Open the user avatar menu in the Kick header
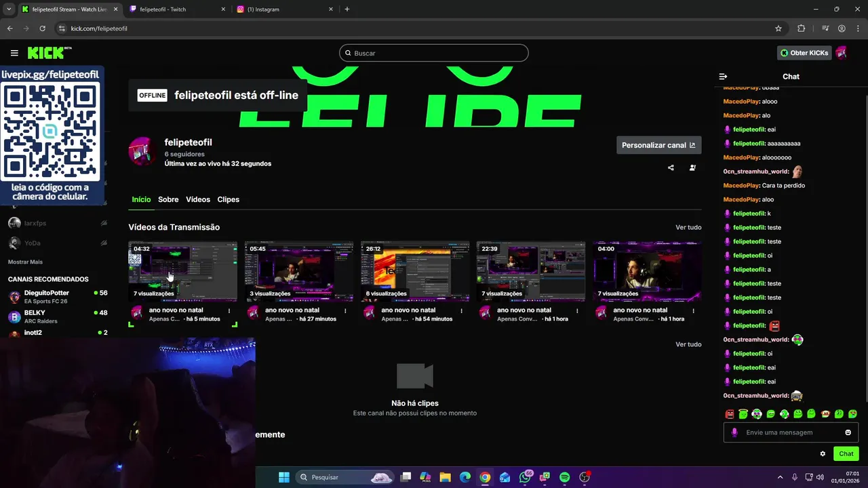This screenshot has height=488, width=868. coord(842,53)
